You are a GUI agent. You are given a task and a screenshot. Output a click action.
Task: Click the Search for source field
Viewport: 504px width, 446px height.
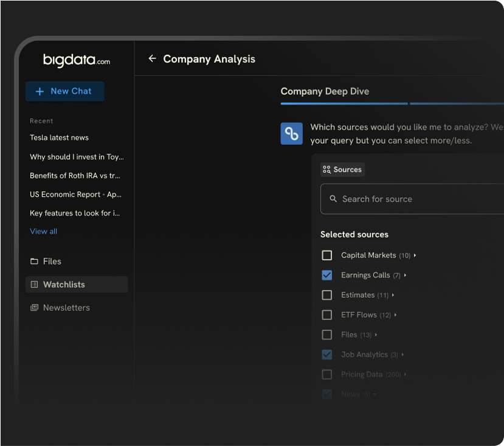412,199
